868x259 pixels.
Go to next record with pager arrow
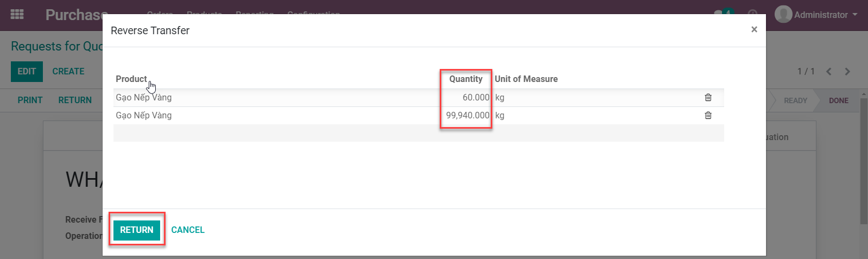(x=847, y=72)
